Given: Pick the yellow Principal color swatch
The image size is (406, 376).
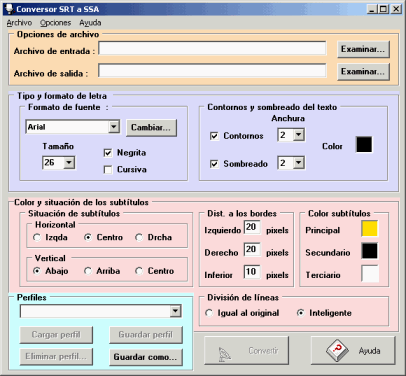Looking at the screenshot, I should (370, 229).
